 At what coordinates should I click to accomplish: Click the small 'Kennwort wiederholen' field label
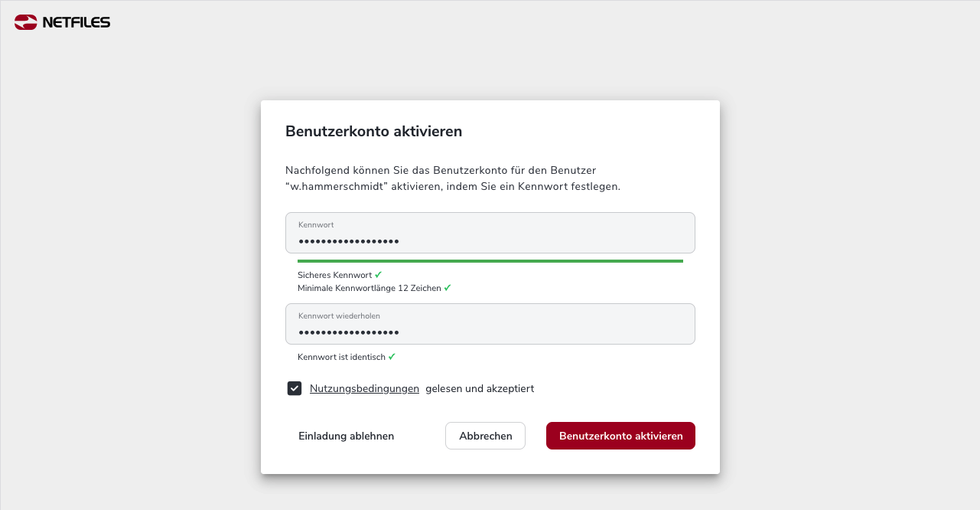339,315
